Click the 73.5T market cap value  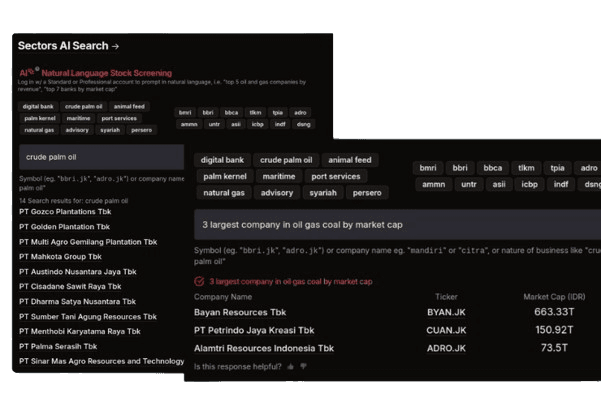(x=554, y=348)
